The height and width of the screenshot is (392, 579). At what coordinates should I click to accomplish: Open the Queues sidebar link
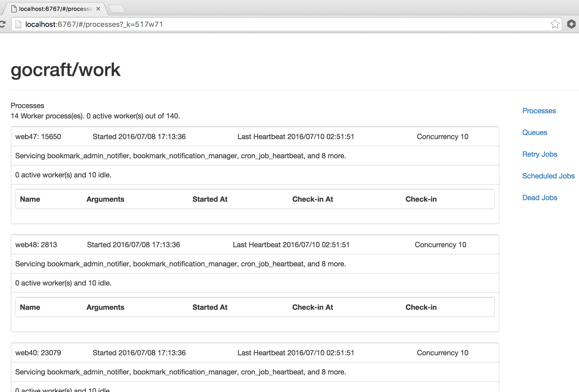[535, 132]
